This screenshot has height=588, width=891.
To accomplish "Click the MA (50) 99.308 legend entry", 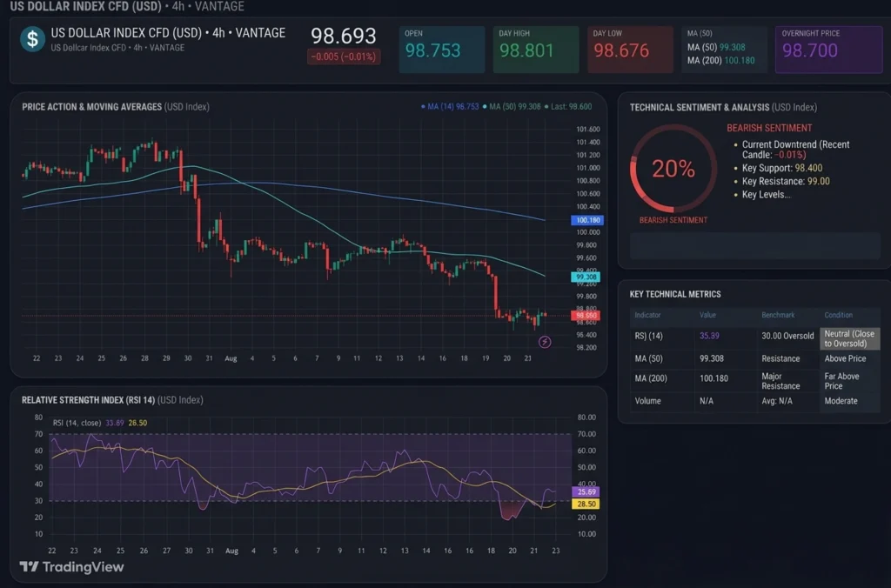I will pyautogui.click(x=511, y=106).
